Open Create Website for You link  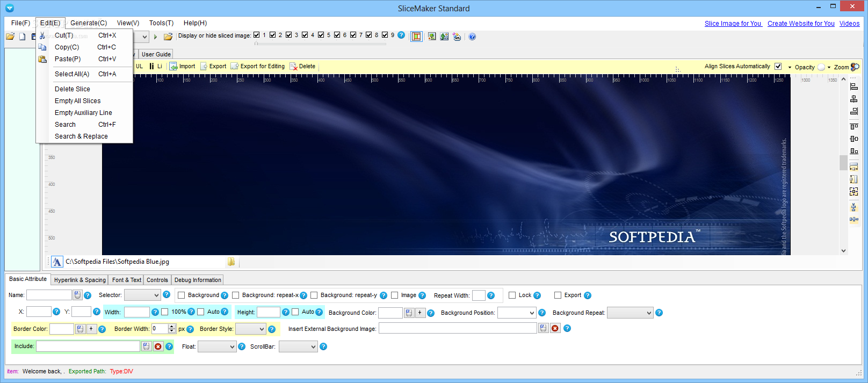(801, 24)
